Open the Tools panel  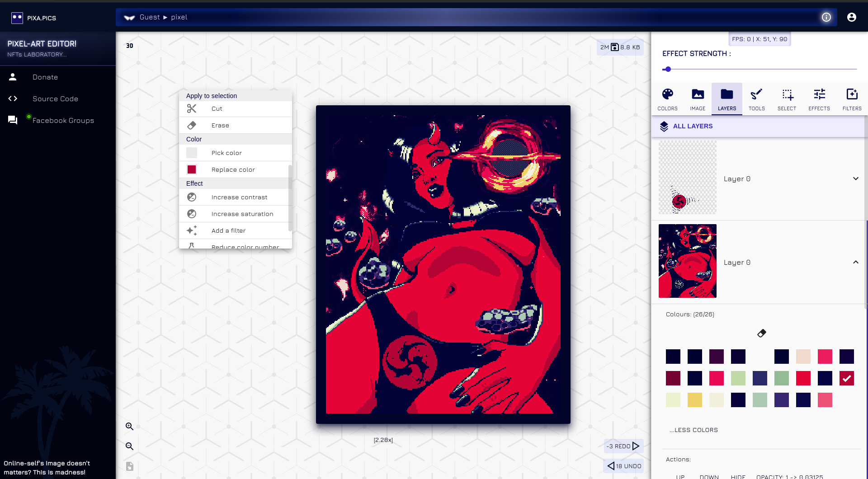tap(756, 99)
